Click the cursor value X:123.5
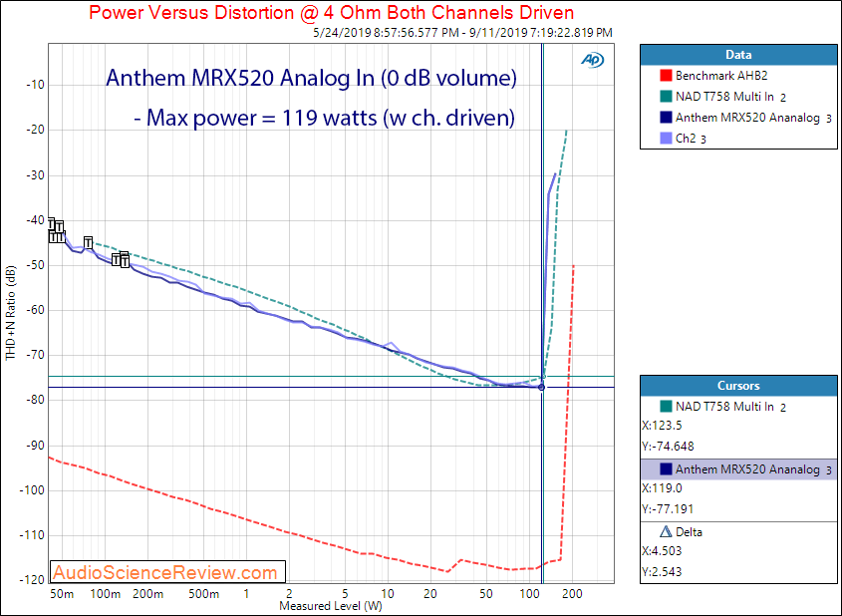 662,426
